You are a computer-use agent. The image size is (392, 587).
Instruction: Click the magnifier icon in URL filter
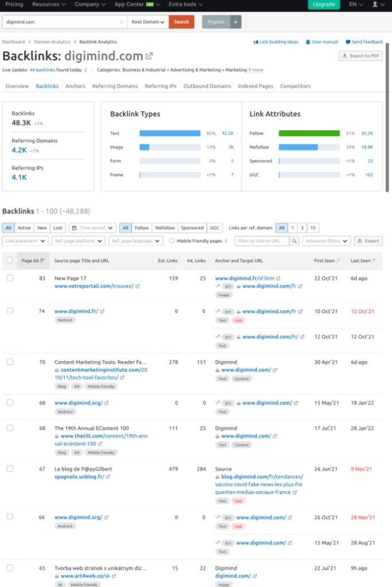pyautogui.click(x=294, y=241)
